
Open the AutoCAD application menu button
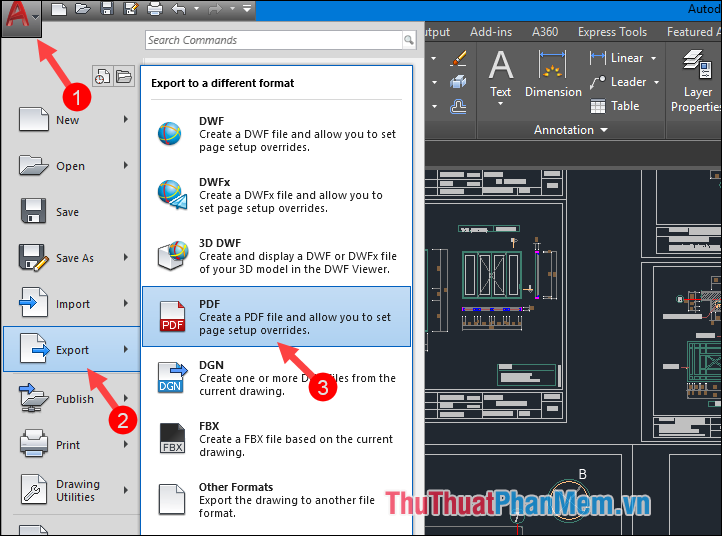[20, 18]
